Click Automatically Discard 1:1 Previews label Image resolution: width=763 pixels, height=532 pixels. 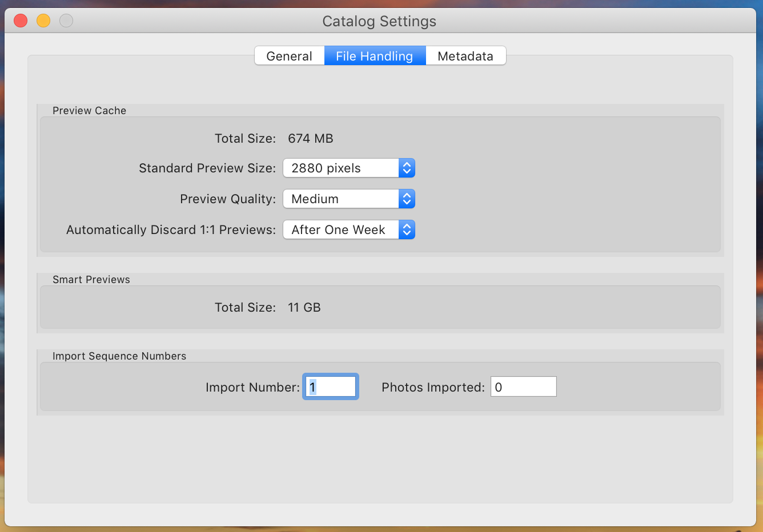click(171, 230)
